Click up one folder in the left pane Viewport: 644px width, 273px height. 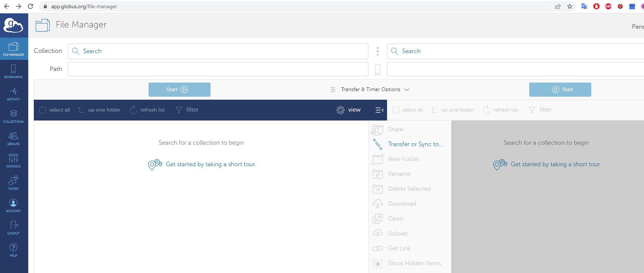tap(99, 110)
